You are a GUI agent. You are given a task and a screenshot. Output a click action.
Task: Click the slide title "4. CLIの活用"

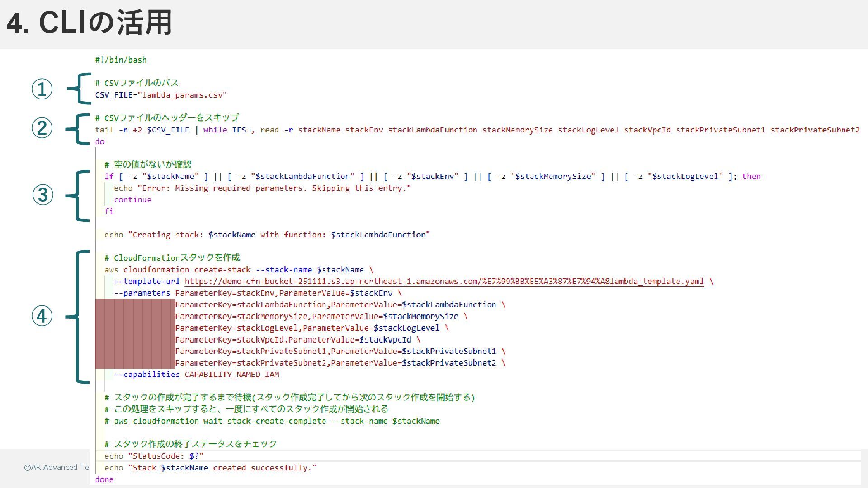(x=89, y=23)
